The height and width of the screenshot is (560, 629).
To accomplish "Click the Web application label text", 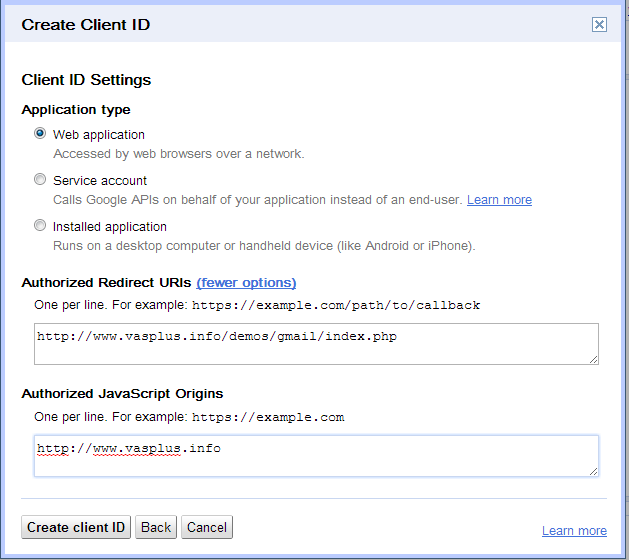I will tap(99, 135).
